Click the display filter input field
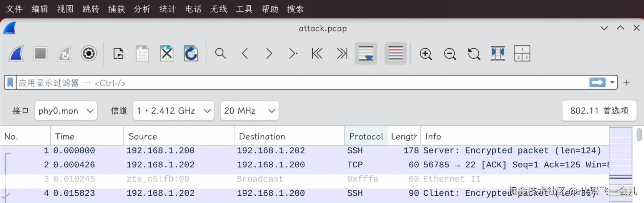Viewport: 644px width, 203px height. [300, 83]
